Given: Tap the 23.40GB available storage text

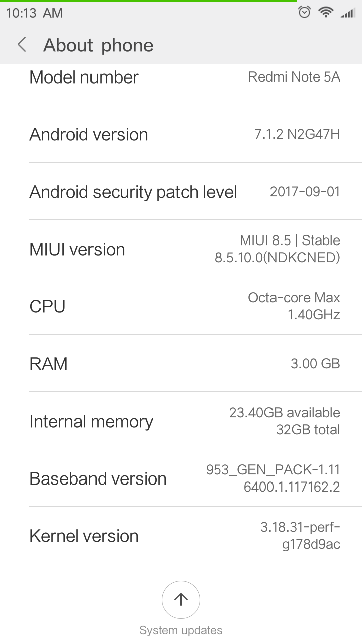Looking at the screenshot, I should 285,413.
